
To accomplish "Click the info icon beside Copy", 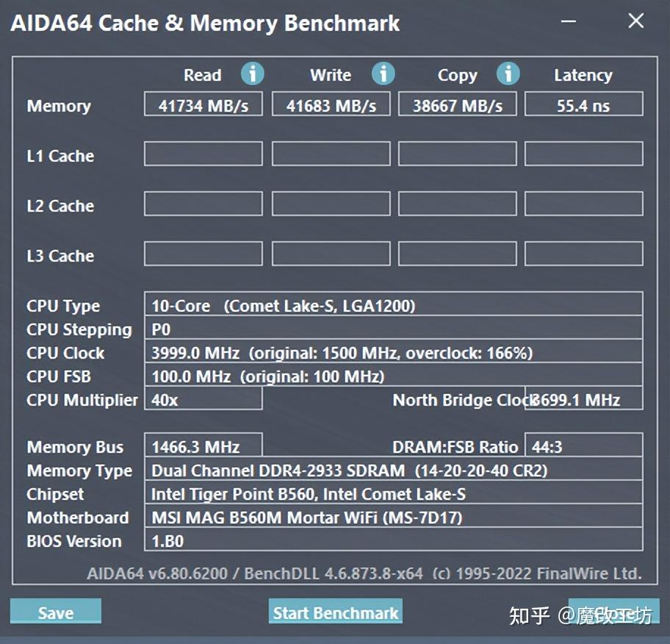I will coord(508,74).
